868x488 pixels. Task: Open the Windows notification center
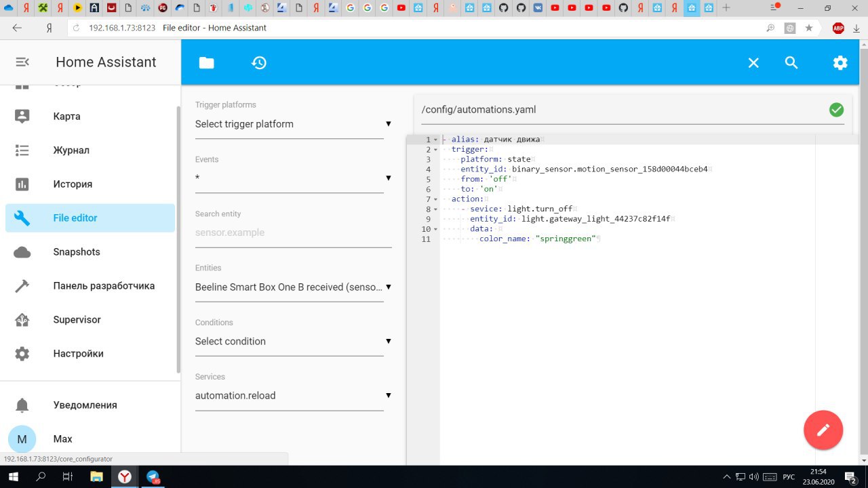point(851,477)
